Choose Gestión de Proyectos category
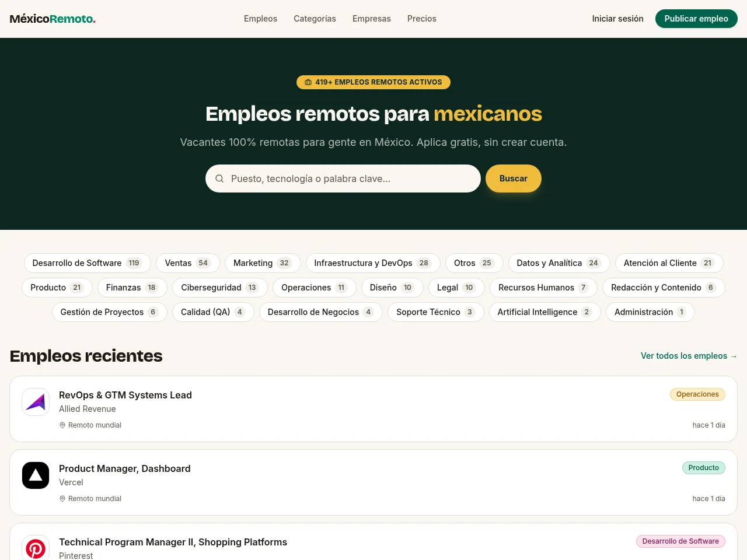The image size is (747, 560). coord(110,312)
